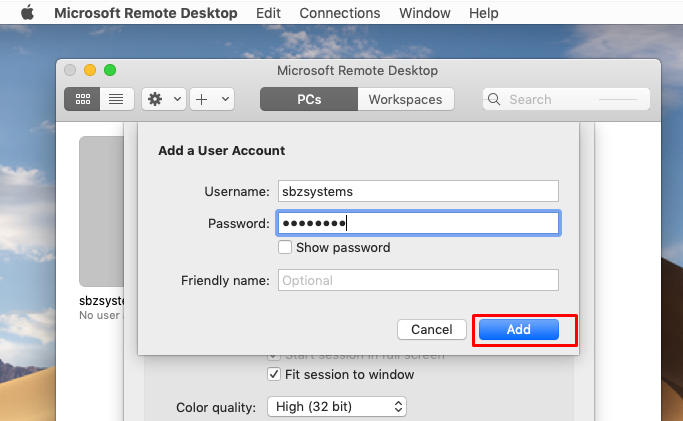Open the Edit menu

tap(268, 13)
